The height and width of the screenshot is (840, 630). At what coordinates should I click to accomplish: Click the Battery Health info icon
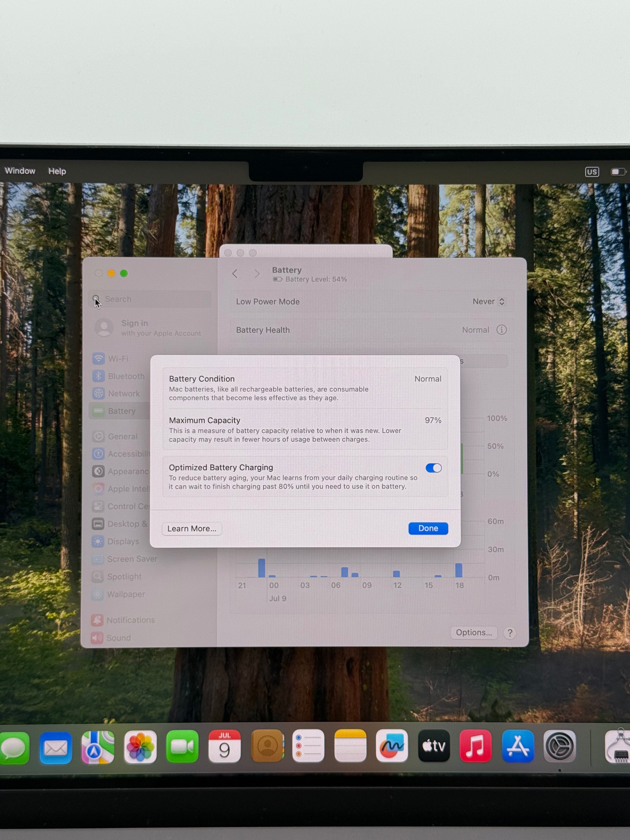click(x=501, y=330)
